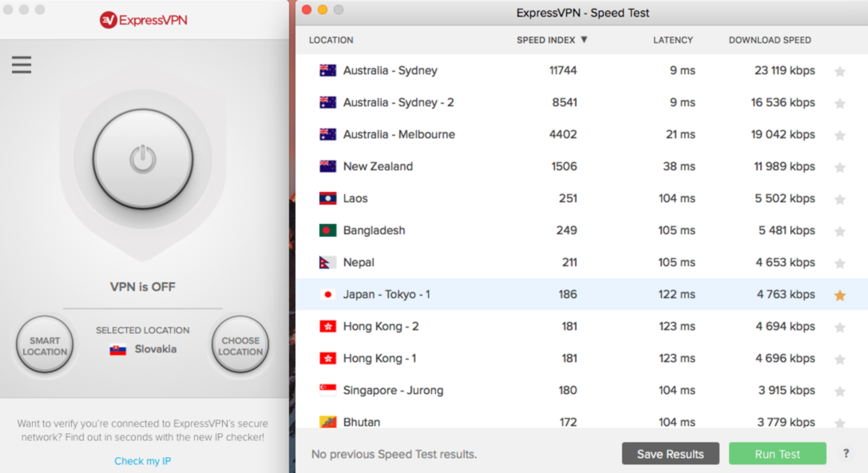This screenshot has width=868, height=473.
Task: Click the Singapore flag icon
Action: [x=327, y=390]
